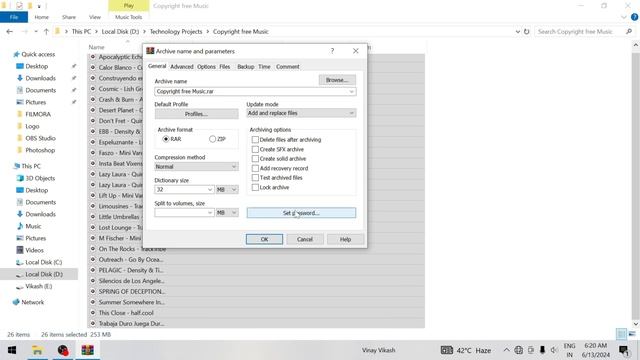Image resolution: width=640 pixels, height=360 pixels.
Task: Open the 42°C Haze weather widget
Action: pos(466,350)
